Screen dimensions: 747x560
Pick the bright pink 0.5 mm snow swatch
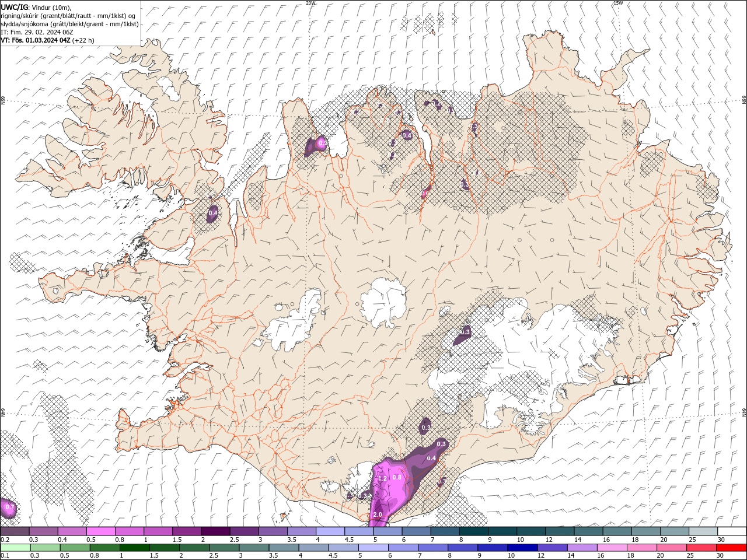101,531
